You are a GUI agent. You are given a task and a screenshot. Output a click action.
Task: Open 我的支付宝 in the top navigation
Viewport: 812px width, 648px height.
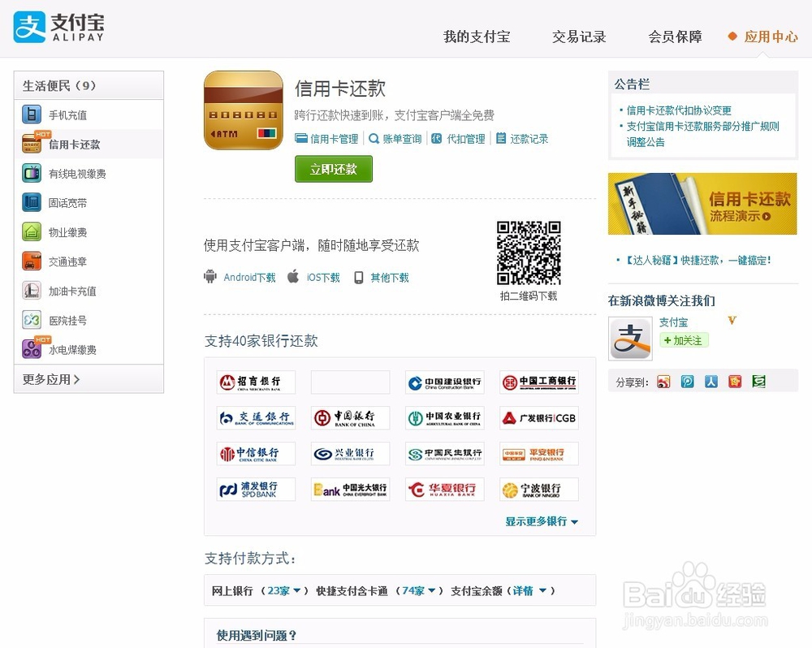pyautogui.click(x=477, y=37)
